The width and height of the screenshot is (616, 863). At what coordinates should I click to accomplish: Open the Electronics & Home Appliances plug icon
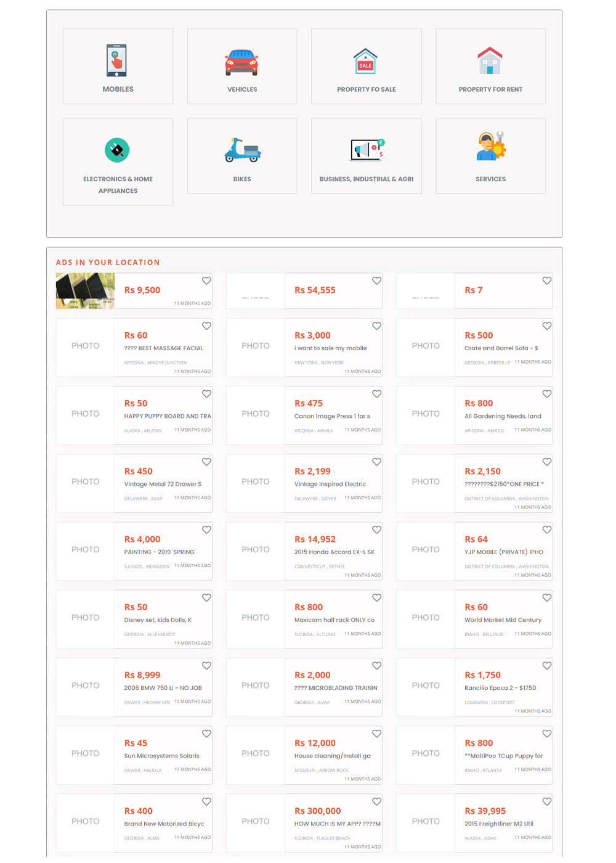[117, 150]
